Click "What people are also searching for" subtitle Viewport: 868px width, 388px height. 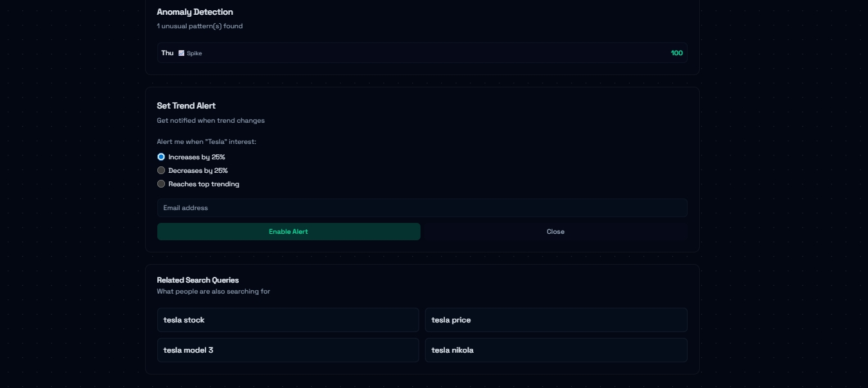(x=213, y=292)
